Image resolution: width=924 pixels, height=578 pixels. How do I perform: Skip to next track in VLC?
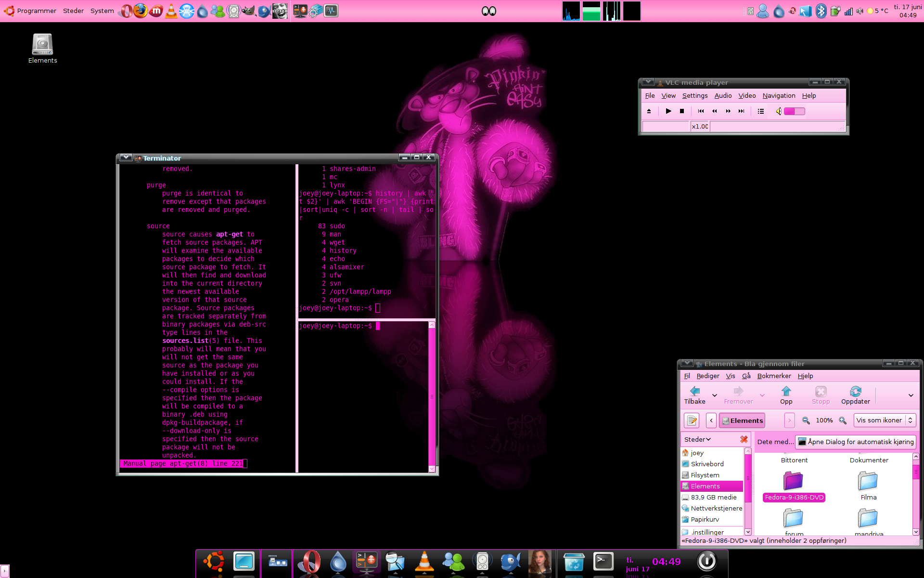click(x=742, y=111)
